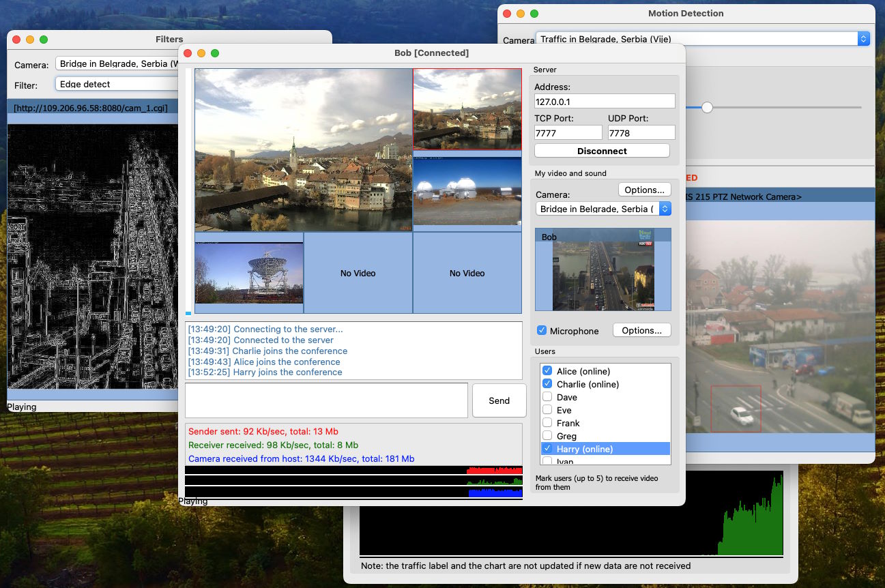Screen dimensions: 885x588
Task: Check the box next to user Dave
Action: point(547,397)
